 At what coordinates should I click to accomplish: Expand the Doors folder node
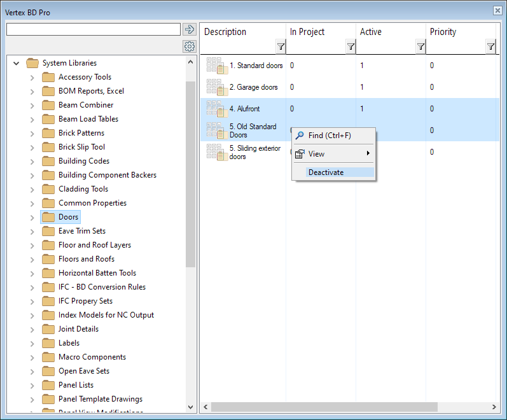(32, 217)
